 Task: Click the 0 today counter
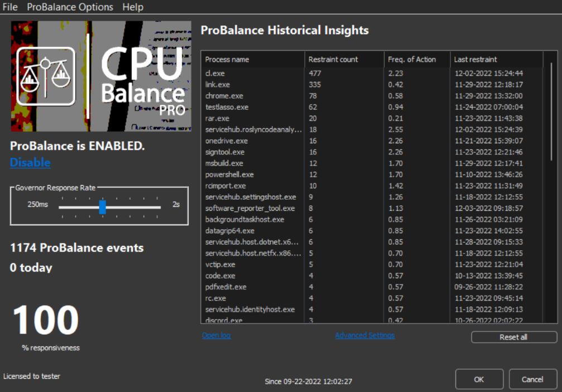(x=31, y=268)
